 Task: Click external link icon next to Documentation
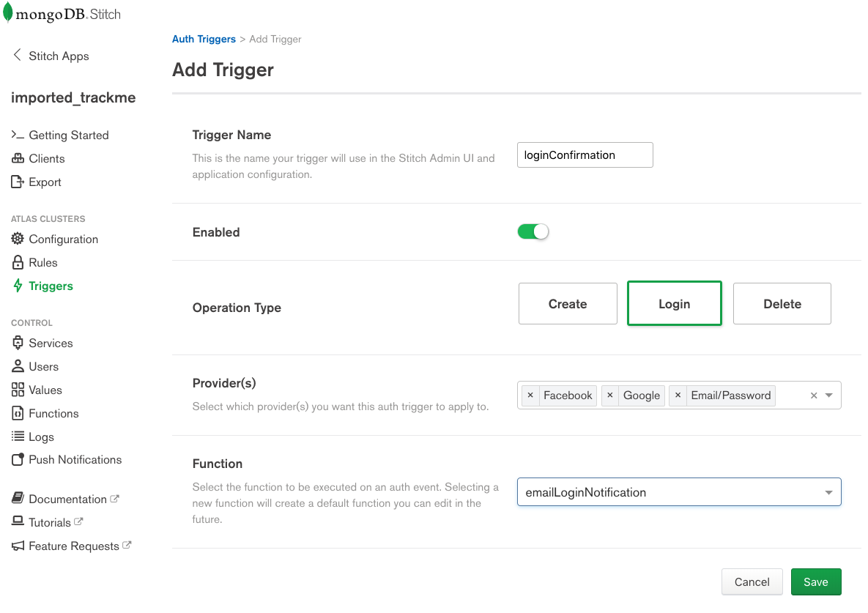(x=114, y=499)
